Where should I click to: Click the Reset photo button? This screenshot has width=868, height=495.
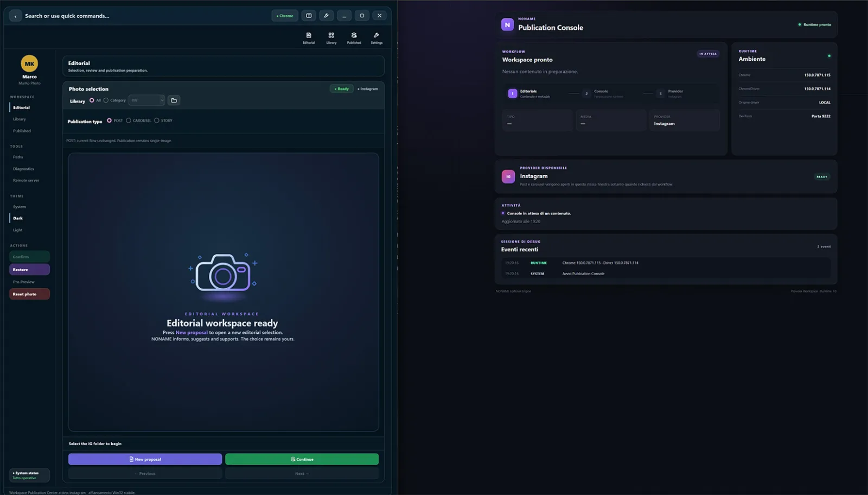click(x=30, y=294)
